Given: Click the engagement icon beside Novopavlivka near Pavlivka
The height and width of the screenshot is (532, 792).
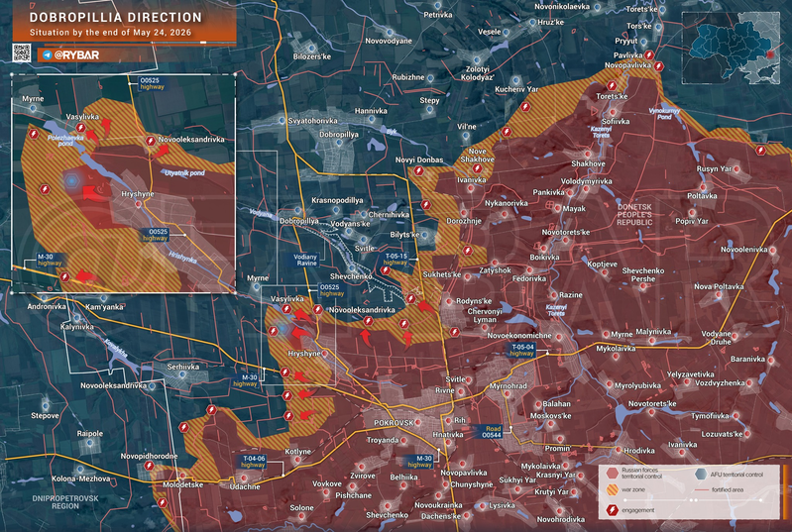Looking at the screenshot, I should [x=658, y=66].
